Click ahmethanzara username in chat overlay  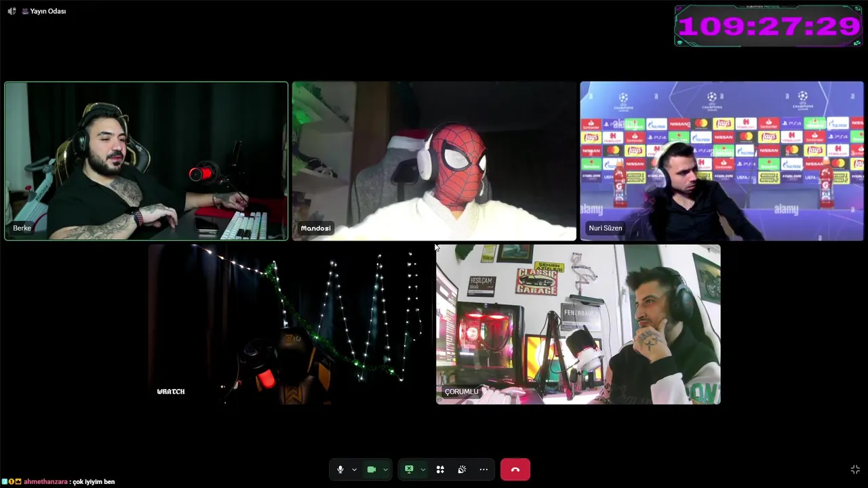coord(45,482)
